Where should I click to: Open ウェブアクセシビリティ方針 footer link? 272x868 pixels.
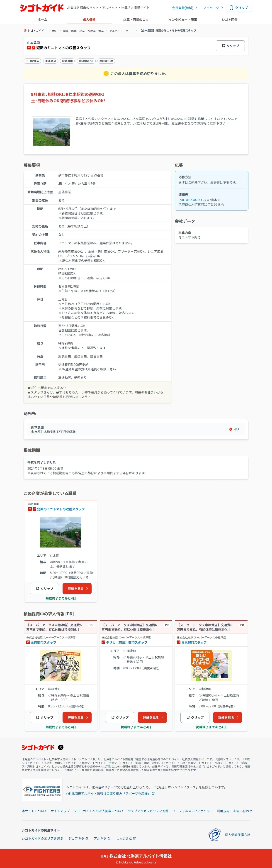tap(148, 811)
